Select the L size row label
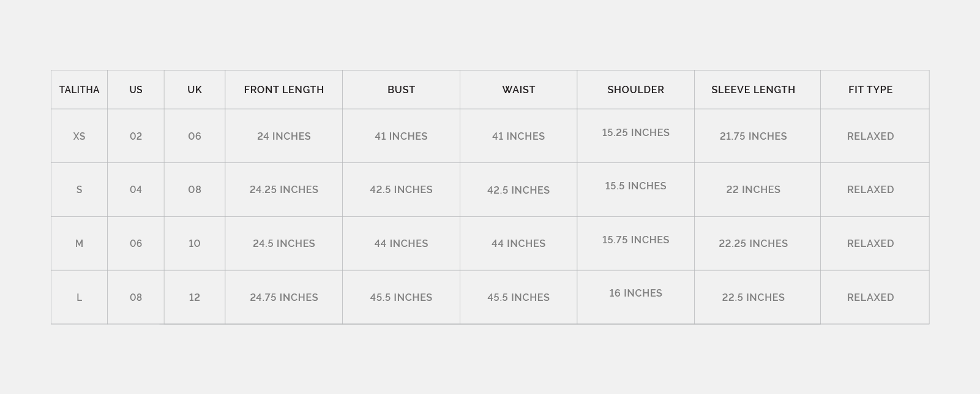Image resolution: width=980 pixels, height=394 pixels. click(x=79, y=297)
